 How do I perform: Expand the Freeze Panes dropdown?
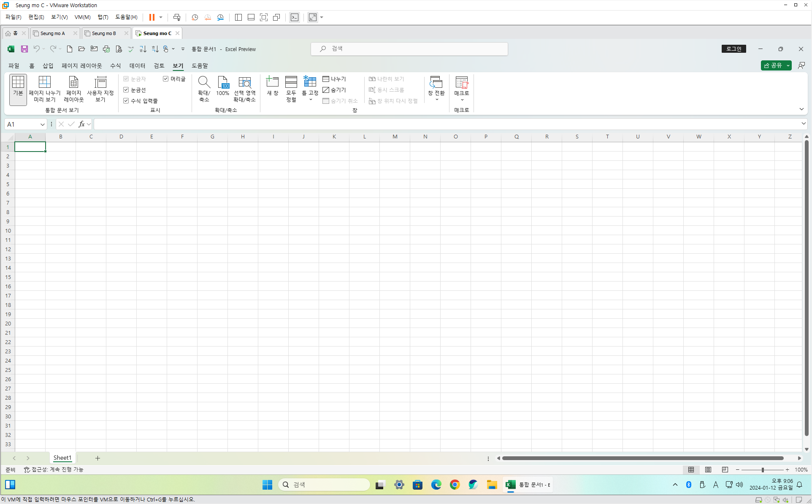pyautogui.click(x=311, y=100)
